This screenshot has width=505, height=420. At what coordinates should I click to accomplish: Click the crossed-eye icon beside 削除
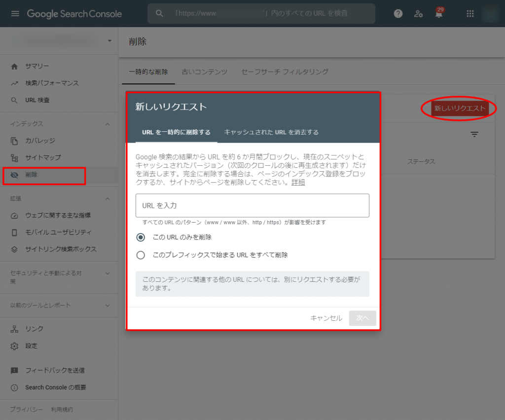[14, 175]
